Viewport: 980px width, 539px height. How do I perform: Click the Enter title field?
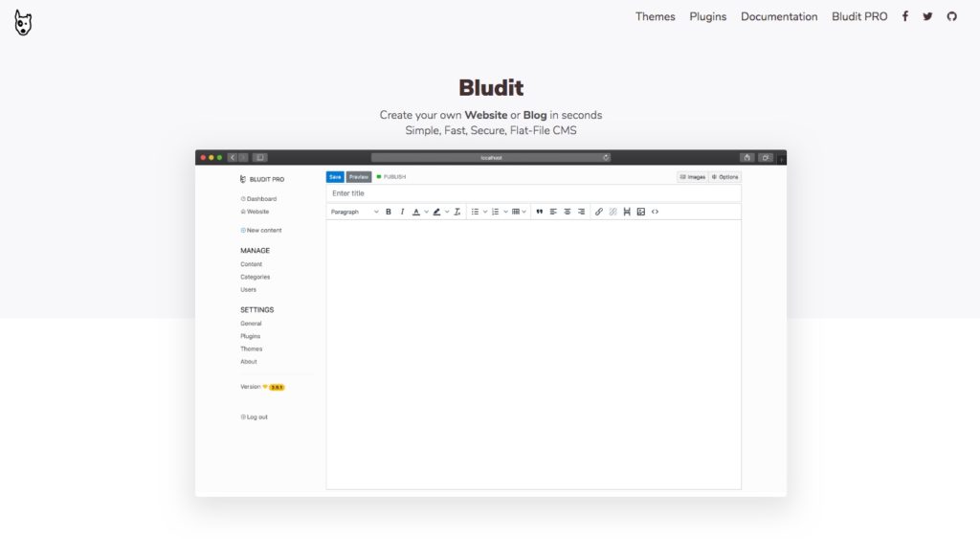click(x=533, y=193)
